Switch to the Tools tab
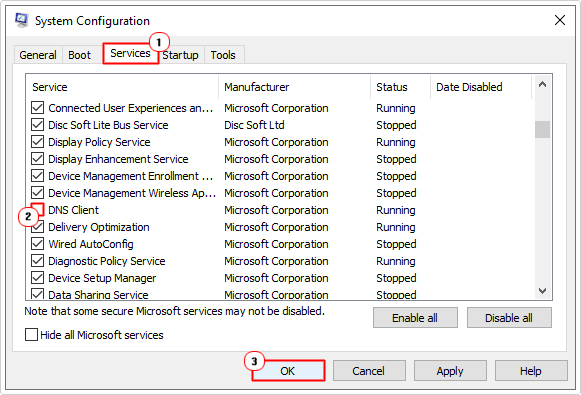This screenshot has height=395, width=581. [x=223, y=55]
